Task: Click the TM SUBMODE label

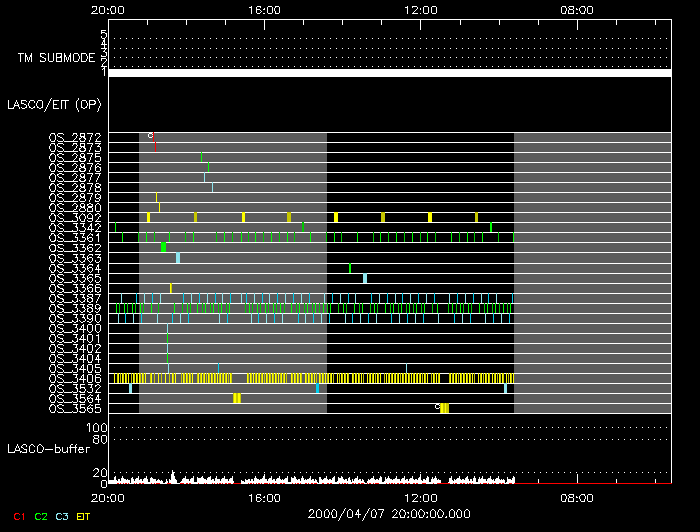Action: click(x=55, y=57)
